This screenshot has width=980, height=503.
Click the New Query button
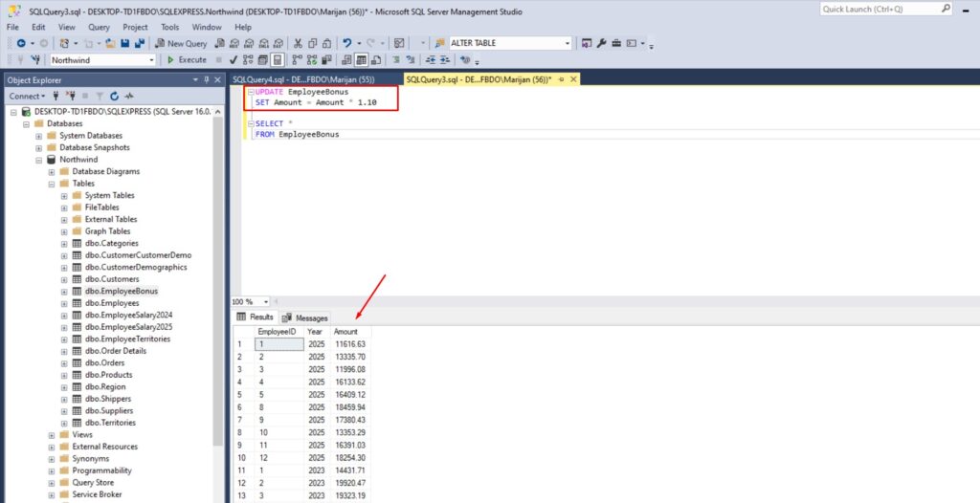[x=181, y=43]
